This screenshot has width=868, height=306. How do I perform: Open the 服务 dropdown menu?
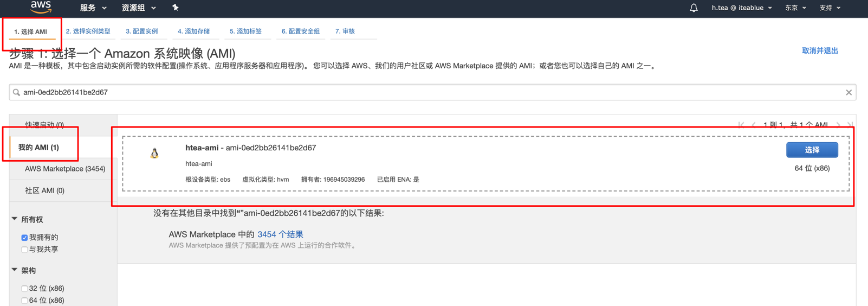(93, 8)
